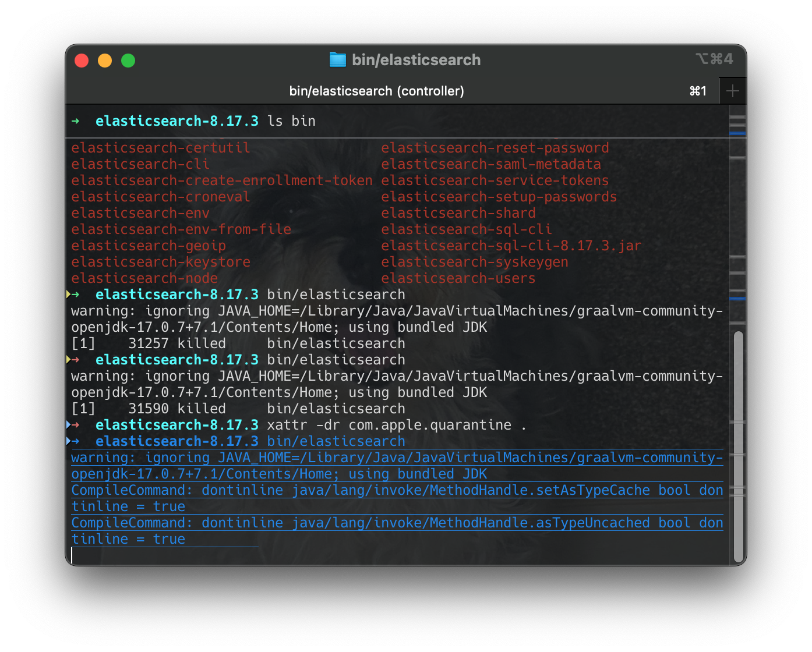Click the blue prompt arrow on the last command

76,441
